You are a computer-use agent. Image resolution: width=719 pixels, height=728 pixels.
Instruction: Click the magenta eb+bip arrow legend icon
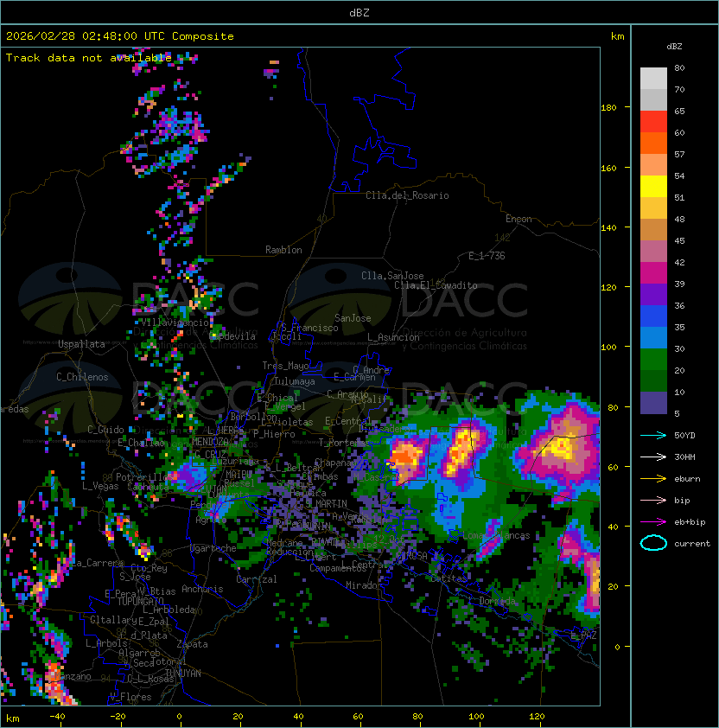coord(653,522)
